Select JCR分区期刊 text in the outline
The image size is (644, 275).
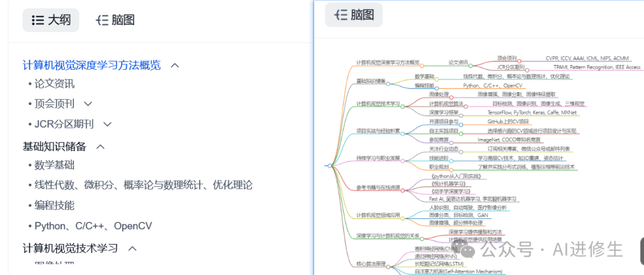(64, 124)
